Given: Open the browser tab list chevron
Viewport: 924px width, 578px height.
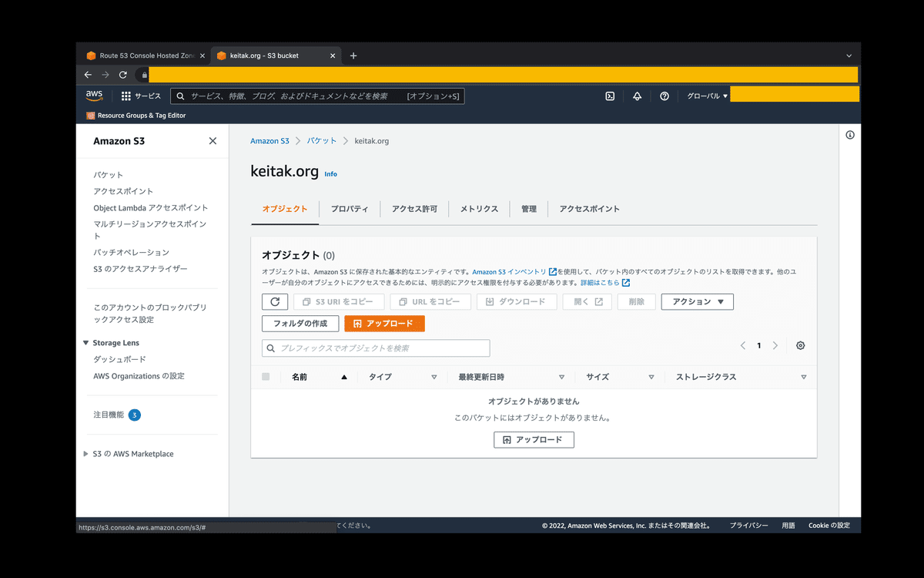Looking at the screenshot, I should point(849,55).
